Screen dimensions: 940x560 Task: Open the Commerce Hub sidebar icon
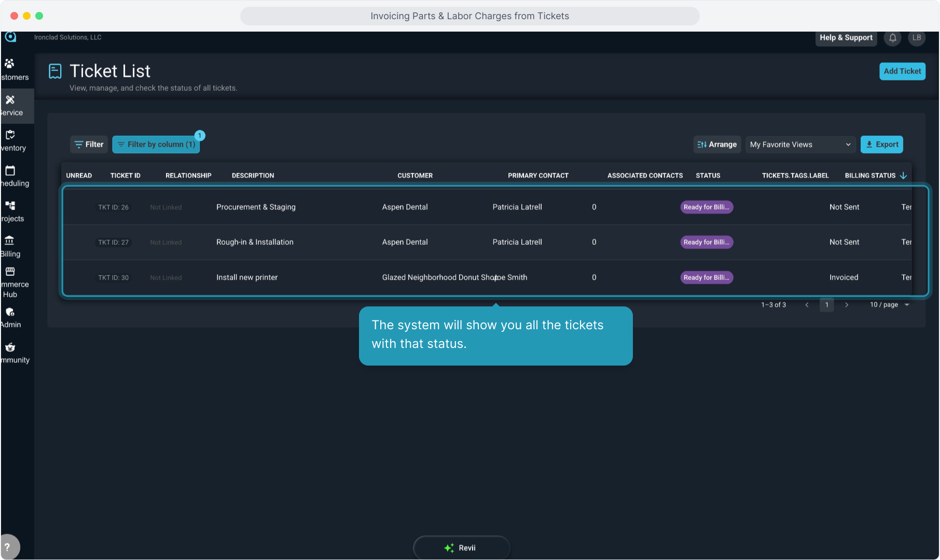click(x=10, y=272)
